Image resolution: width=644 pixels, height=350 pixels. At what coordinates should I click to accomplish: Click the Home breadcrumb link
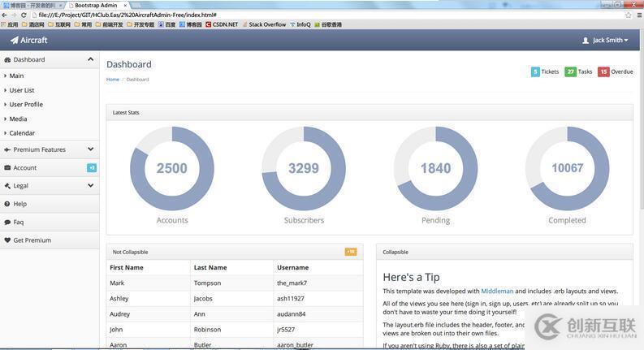click(x=113, y=80)
